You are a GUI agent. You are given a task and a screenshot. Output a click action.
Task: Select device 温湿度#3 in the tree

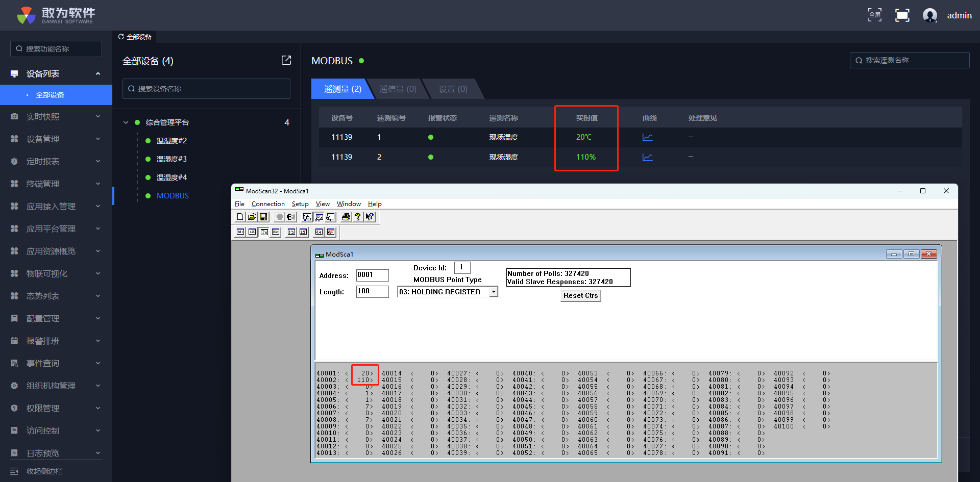[171, 159]
